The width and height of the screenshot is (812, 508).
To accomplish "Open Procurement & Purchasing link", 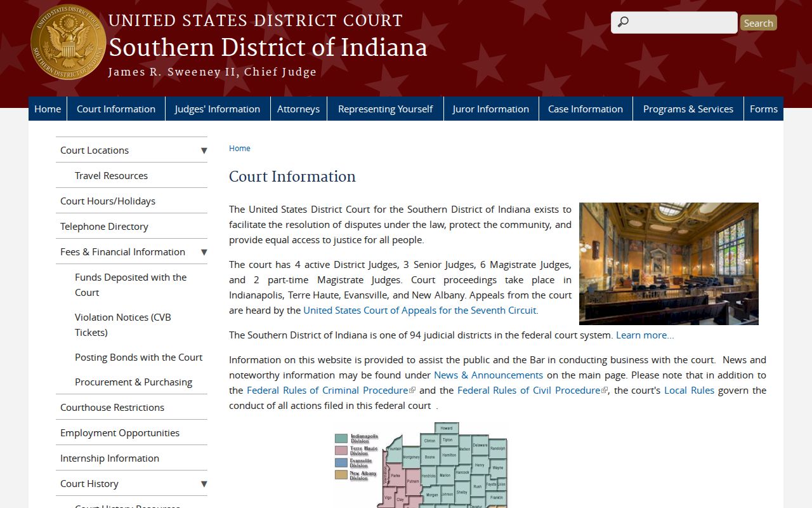I will [133, 382].
